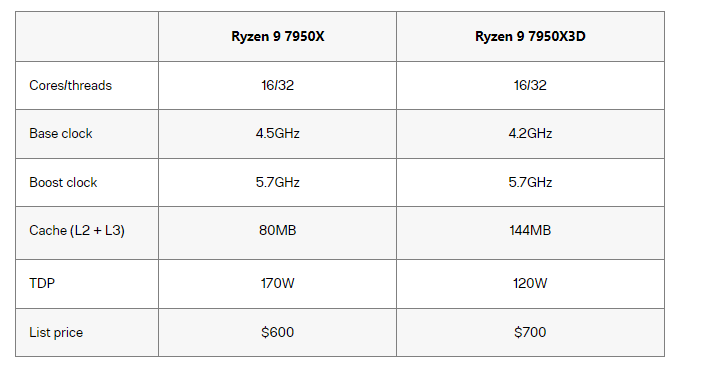Click 16/32 under Ryzen 9 7950X
This screenshot has height=384, width=717.
pyautogui.click(x=278, y=85)
